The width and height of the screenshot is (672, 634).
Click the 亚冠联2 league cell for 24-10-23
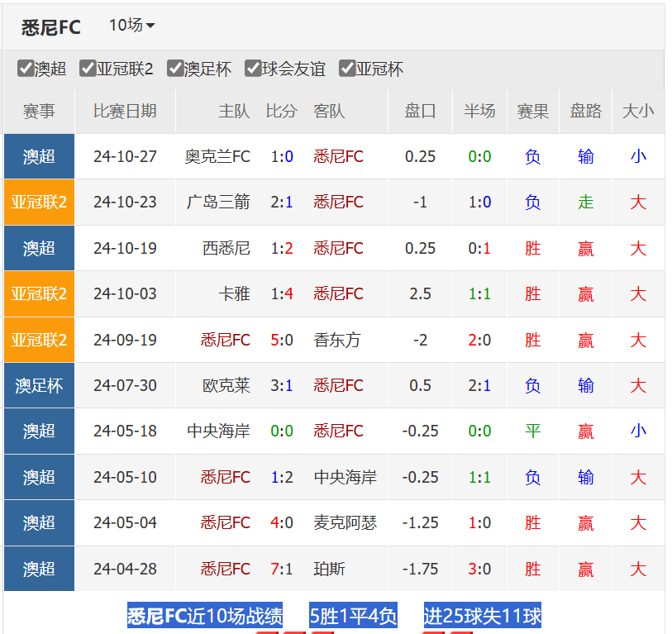[39, 203]
